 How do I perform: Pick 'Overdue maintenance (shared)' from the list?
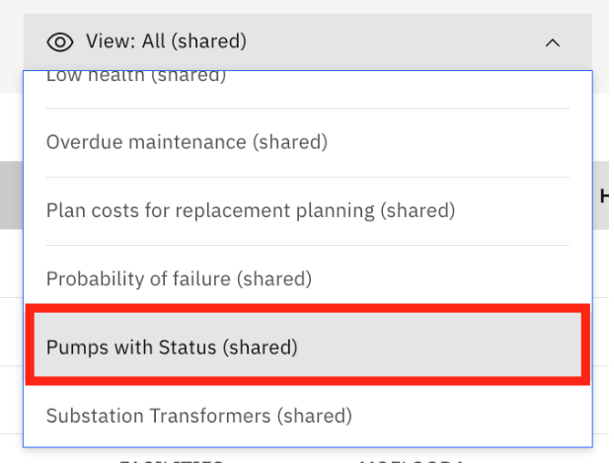coord(308,142)
